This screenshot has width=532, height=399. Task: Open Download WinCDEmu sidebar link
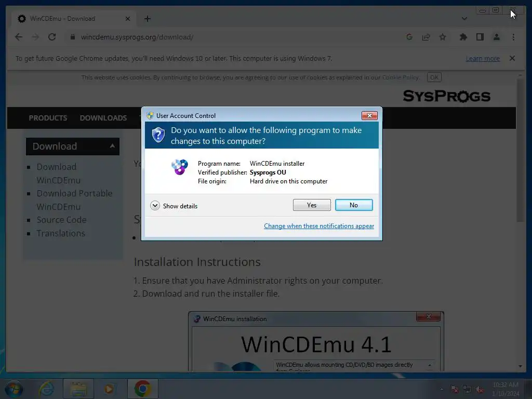58,174
